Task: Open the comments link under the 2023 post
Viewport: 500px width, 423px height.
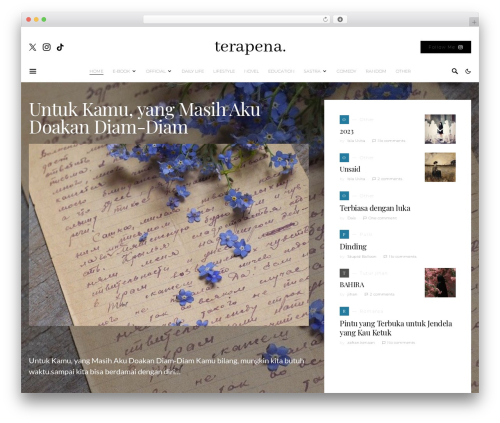Action: click(389, 141)
